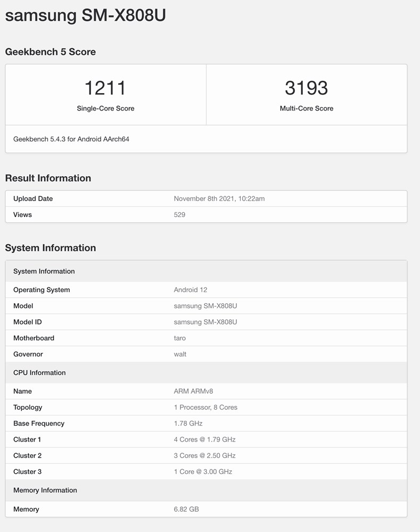Select the 'Android 12' value
420x532 pixels.
[x=190, y=290]
